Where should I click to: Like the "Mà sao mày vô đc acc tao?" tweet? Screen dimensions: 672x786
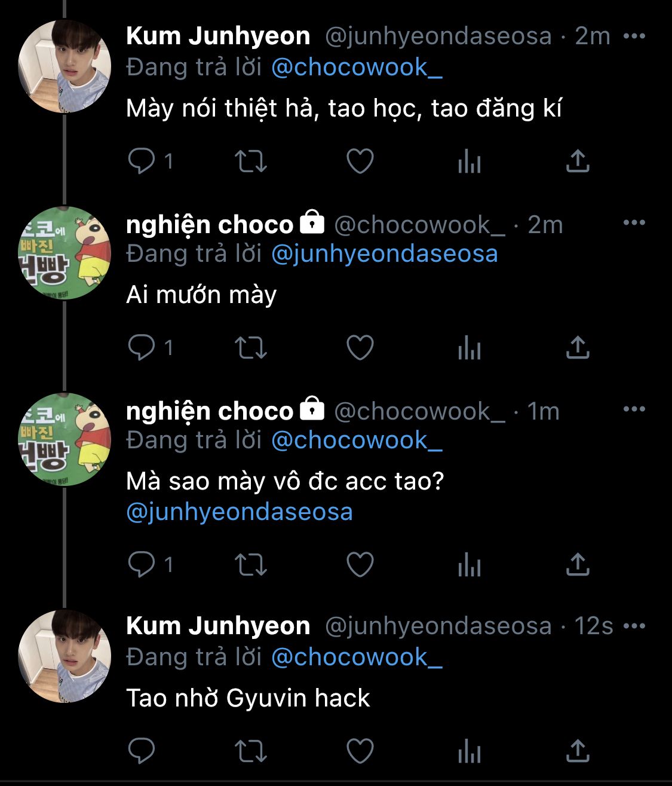360,565
